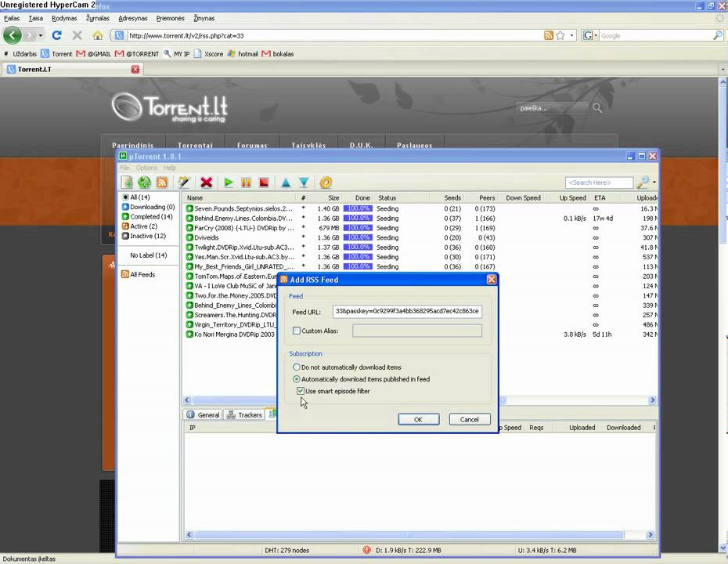This screenshot has height=564, width=728.
Task: Start torrent with green play icon
Action: click(229, 183)
